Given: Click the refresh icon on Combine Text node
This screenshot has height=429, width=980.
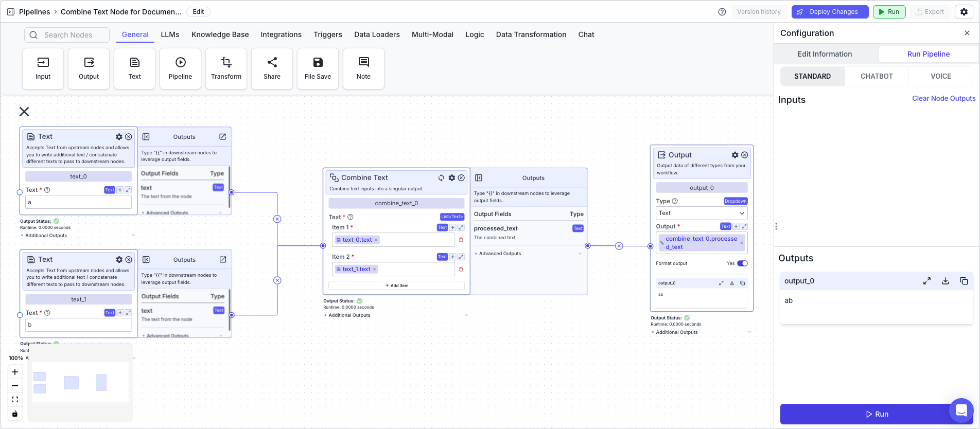Looking at the screenshot, I should pos(441,178).
